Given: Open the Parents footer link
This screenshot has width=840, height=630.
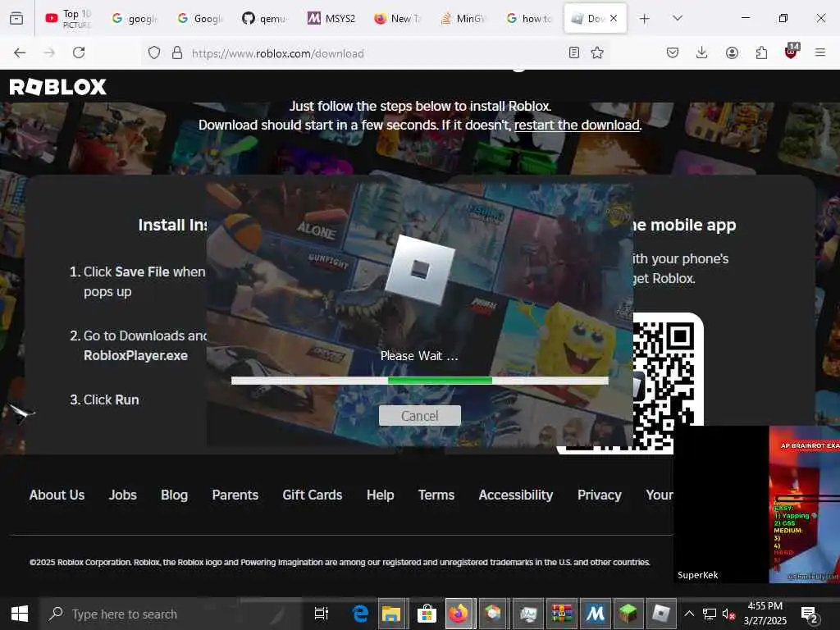Looking at the screenshot, I should coord(235,495).
